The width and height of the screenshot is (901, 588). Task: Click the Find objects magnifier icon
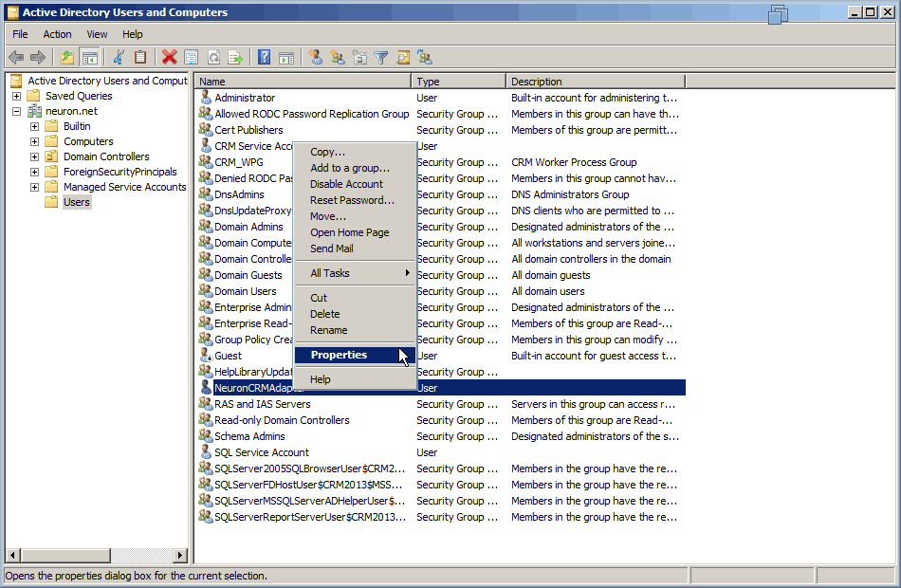[403, 58]
